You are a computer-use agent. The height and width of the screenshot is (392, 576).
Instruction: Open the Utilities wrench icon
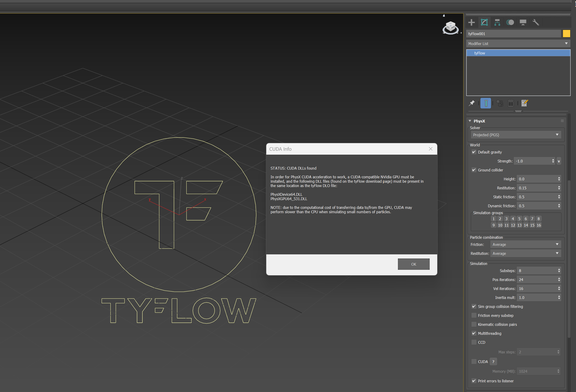click(x=536, y=23)
